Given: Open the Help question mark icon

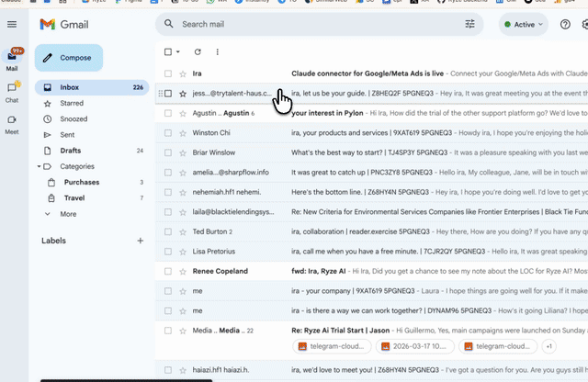Looking at the screenshot, I should pyautogui.click(x=565, y=25).
